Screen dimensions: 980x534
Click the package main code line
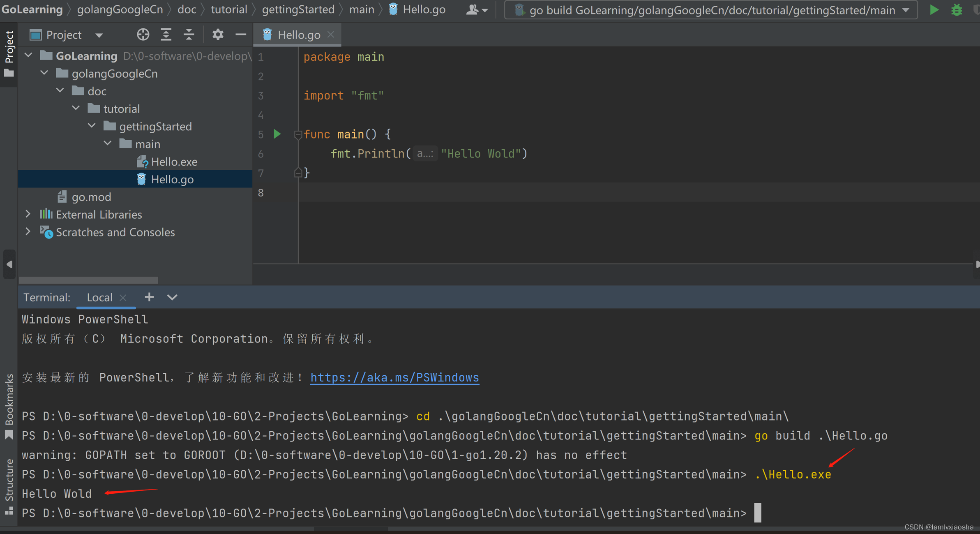click(x=344, y=57)
